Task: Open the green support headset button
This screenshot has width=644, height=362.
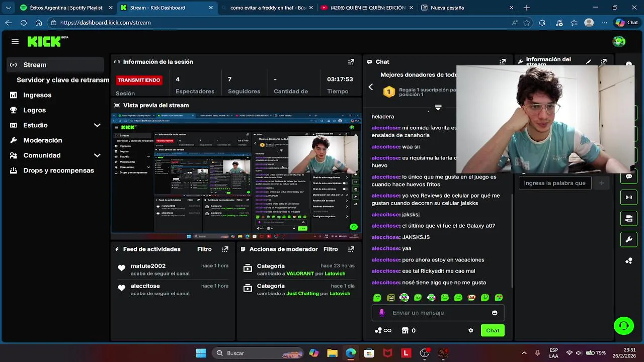Action: point(624,326)
